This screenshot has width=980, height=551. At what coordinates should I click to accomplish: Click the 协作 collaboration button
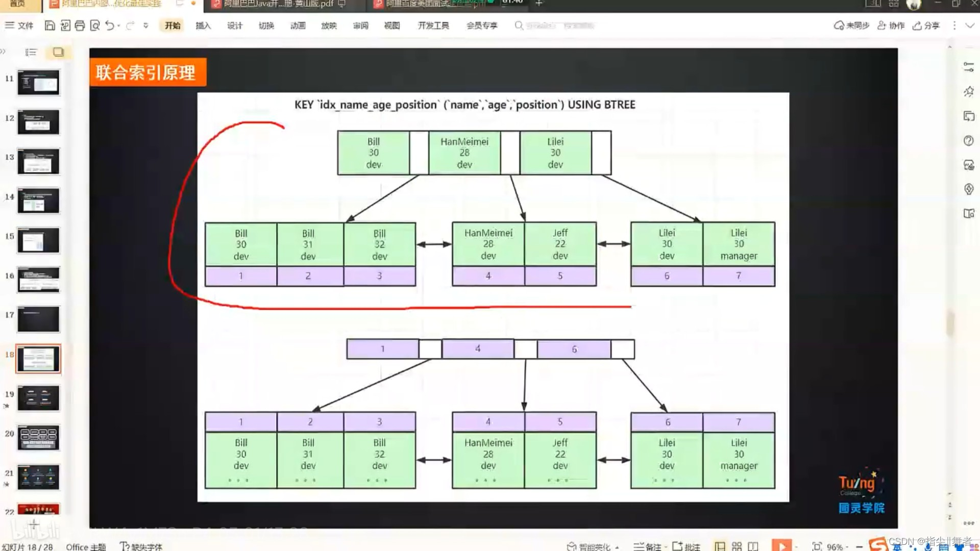pos(891,26)
